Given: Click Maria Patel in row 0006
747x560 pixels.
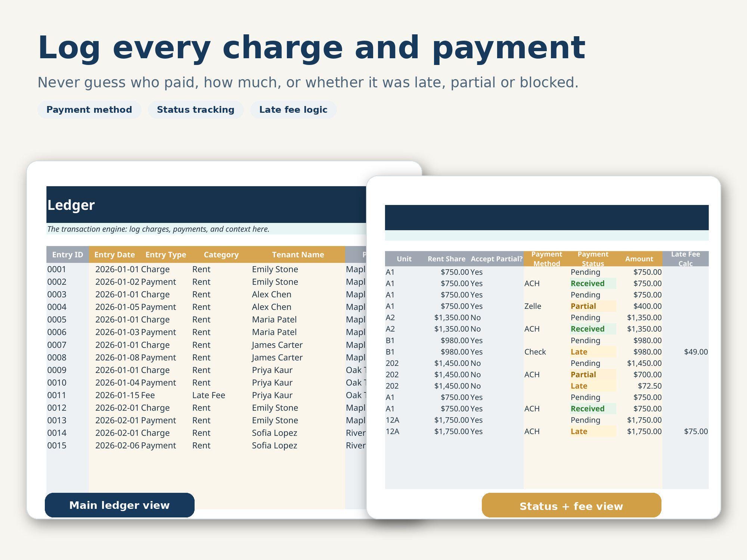Looking at the screenshot, I should click(x=274, y=332).
